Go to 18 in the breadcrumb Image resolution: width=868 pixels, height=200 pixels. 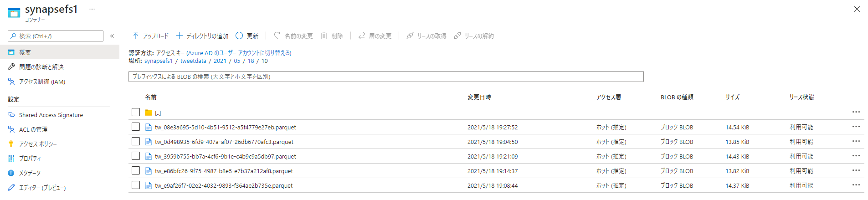[251, 61]
